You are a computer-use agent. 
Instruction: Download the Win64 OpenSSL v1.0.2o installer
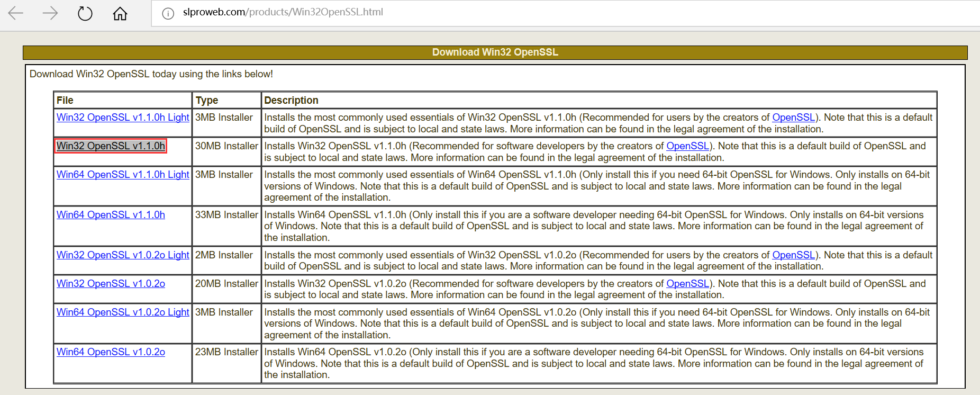(x=111, y=352)
